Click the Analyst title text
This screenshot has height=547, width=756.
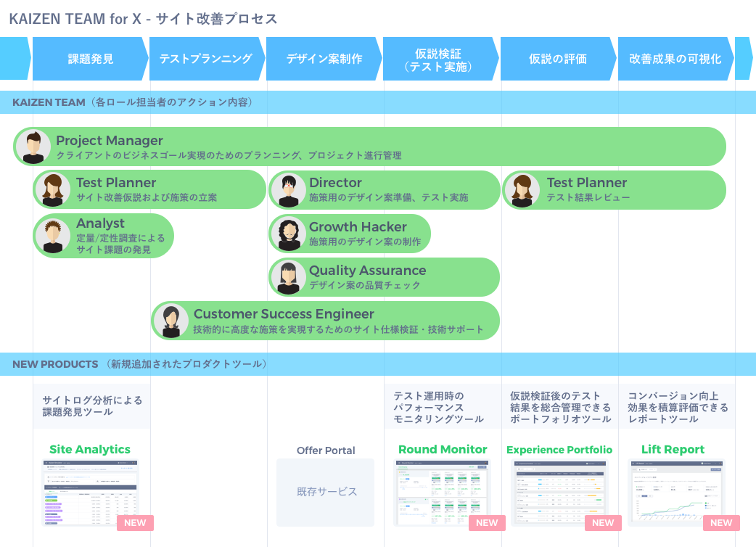click(x=100, y=223)
